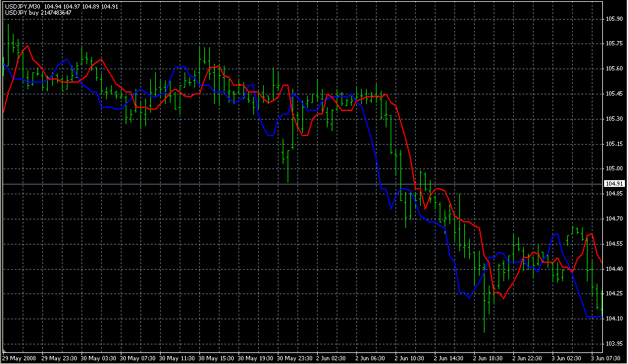Screen dimensions: 628x364
Task: Click the current price marker 104.91
Action: point(614,184)
